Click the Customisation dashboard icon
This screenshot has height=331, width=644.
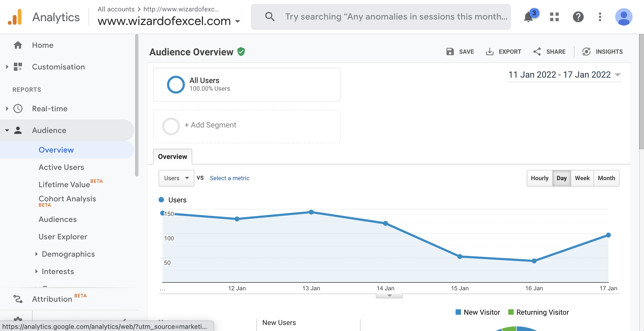click(x=18, y=67)
